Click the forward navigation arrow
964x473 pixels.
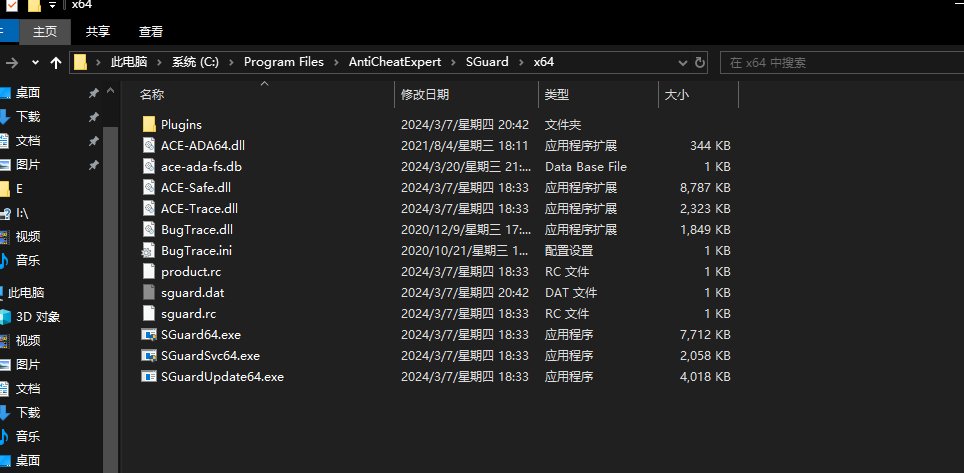(11, 62)
